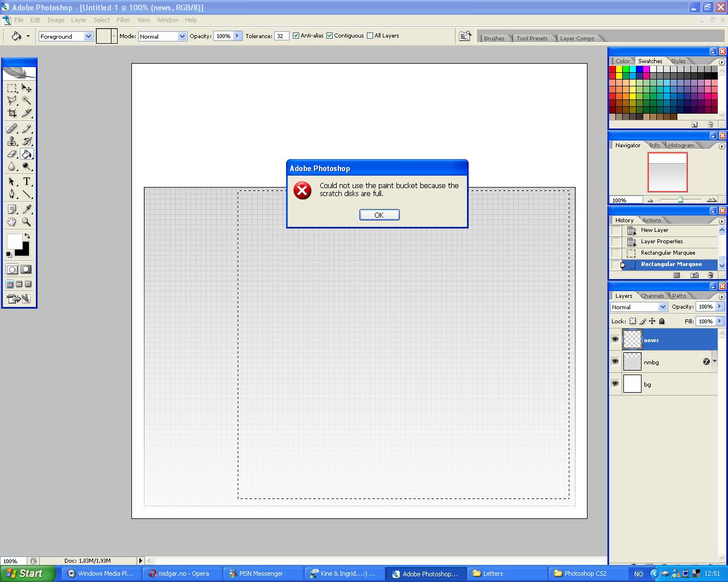Select the Polygonal Lasso tool
The image size is (728, 582).
(12, 101)
